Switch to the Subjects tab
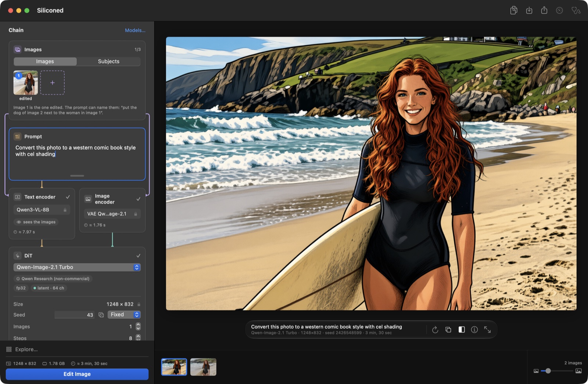 coord(109,61)
